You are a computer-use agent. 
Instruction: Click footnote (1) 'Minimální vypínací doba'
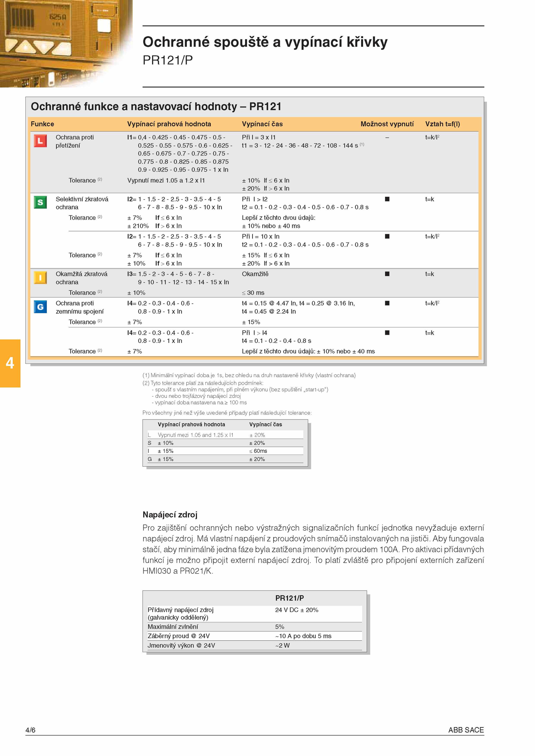click(x=249, y=375)
